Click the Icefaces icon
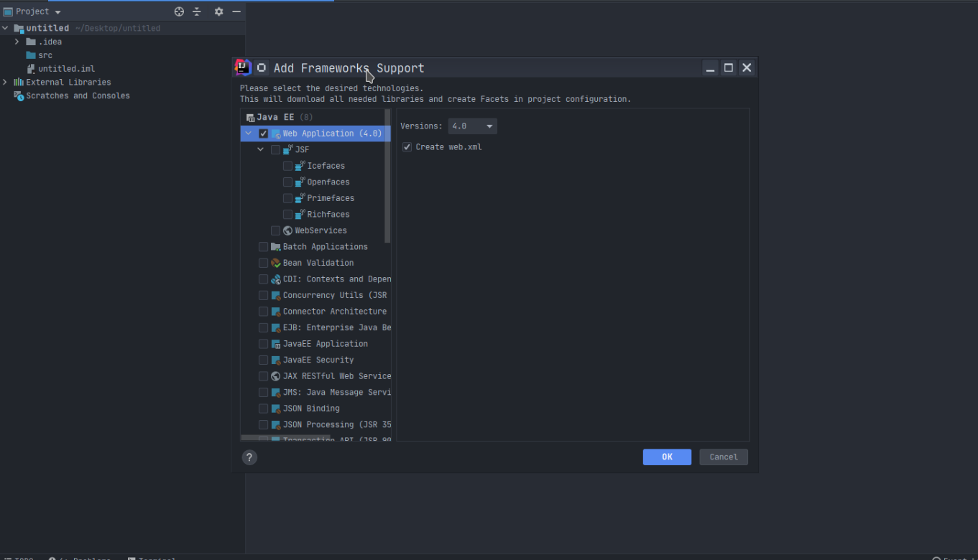Image resolution: width=978 pixels, height=560 pixels. (x=300, y=166)
